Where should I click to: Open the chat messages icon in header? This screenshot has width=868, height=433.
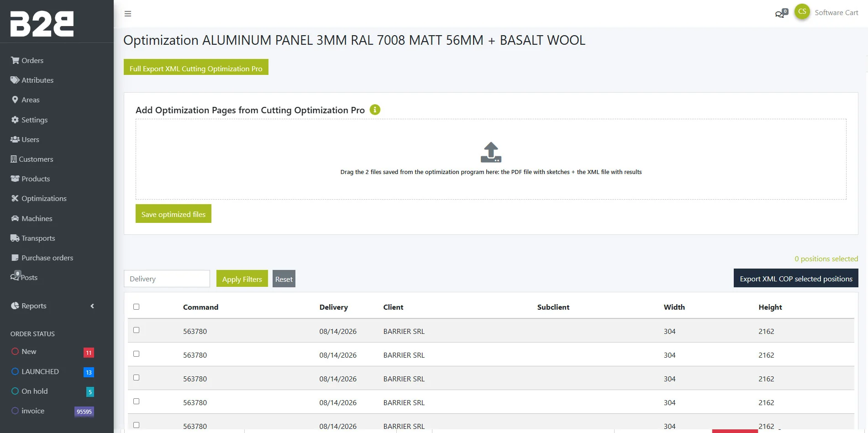pyautogui.click(x=781, y=13)
